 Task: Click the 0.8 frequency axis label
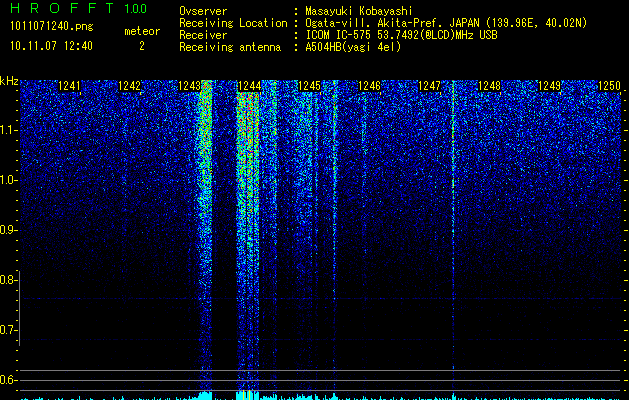[x=8, y=280]
